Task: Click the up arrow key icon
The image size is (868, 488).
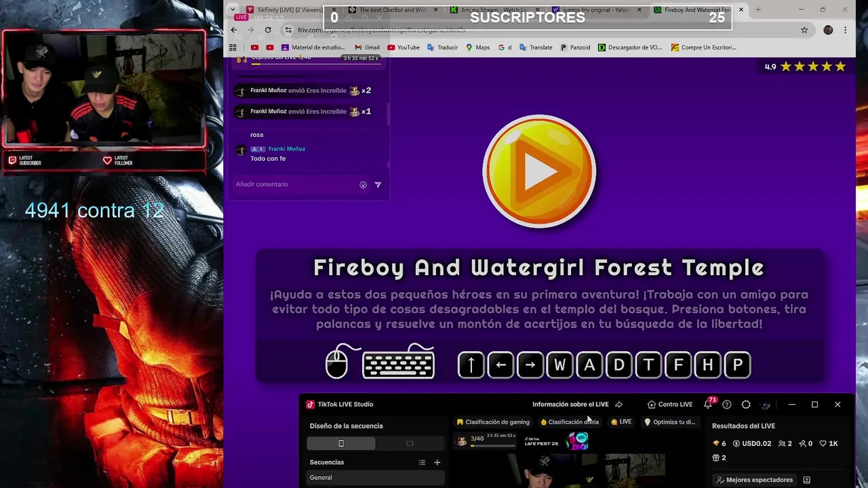Action: coord(471,365)
